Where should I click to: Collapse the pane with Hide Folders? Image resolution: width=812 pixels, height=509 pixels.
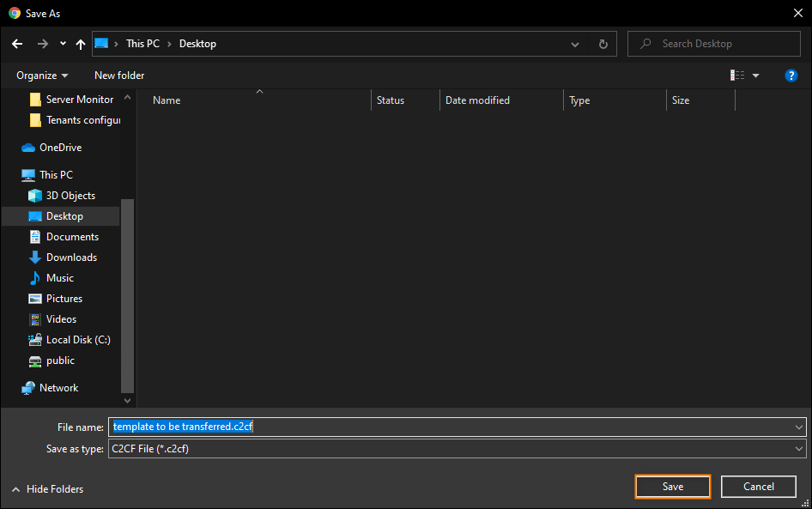coord(48,489)
